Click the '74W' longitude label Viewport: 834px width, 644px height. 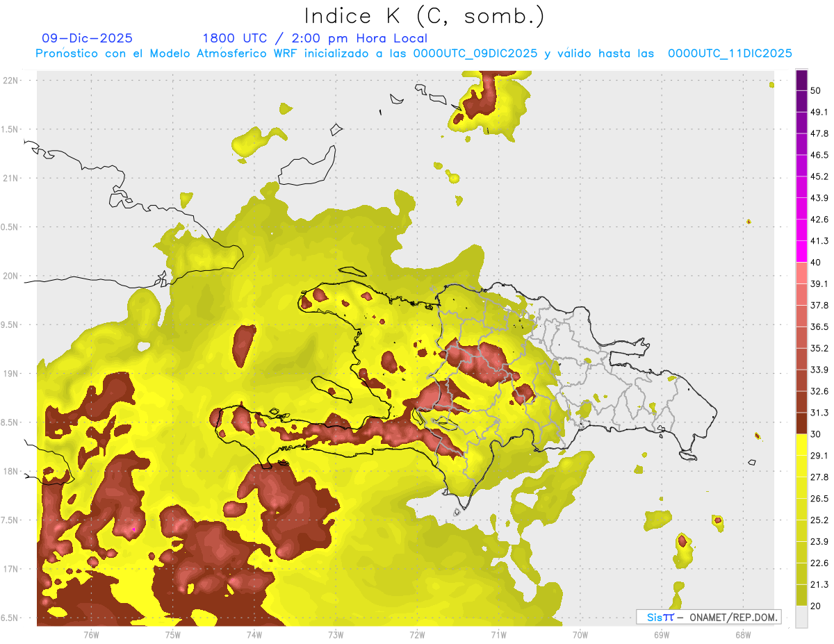coord(254,634)
